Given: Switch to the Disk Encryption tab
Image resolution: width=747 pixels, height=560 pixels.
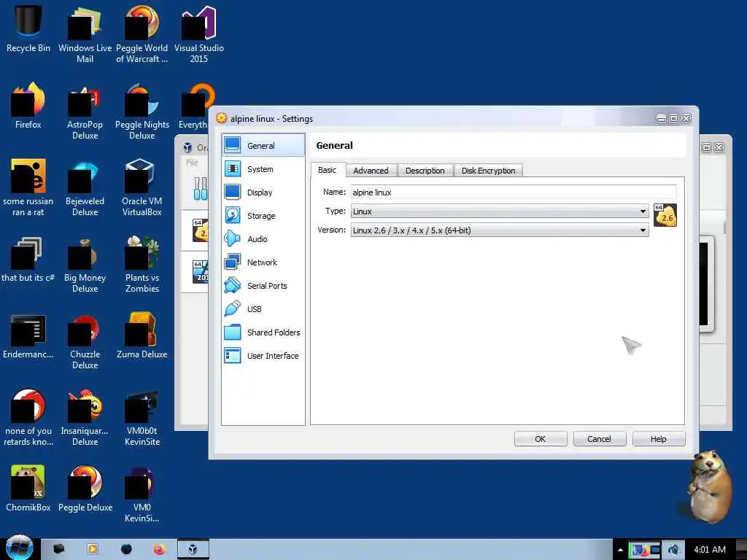Looking at the screenshot, I should click(488, 171).
